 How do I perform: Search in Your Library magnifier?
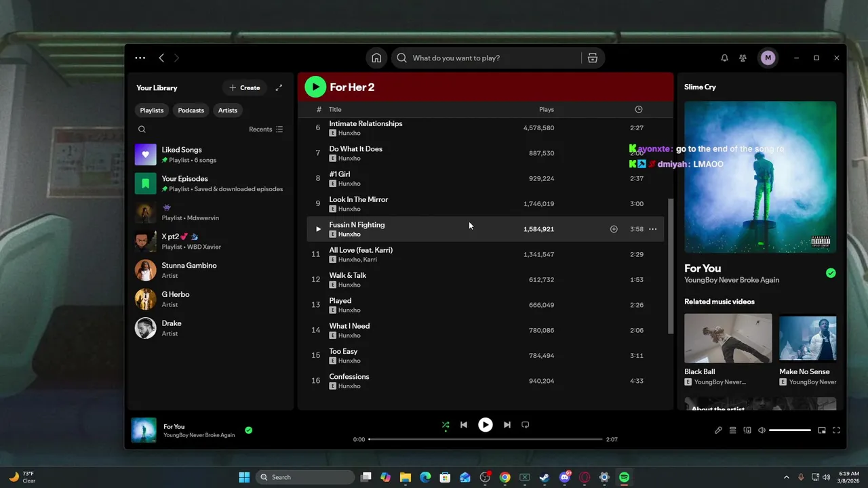(x=142, y=129)
